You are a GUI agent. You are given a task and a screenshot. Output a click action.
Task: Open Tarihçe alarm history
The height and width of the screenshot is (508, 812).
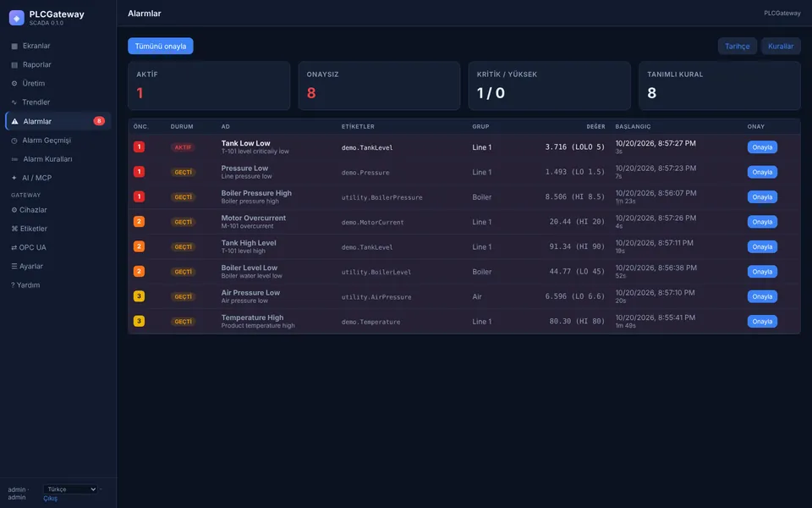coord(737,46)
